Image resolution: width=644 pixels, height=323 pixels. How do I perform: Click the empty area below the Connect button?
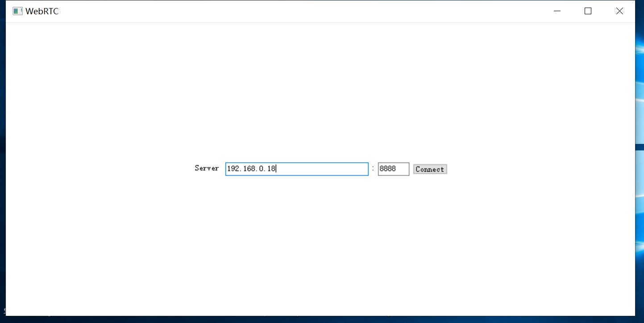click(430, 223)
